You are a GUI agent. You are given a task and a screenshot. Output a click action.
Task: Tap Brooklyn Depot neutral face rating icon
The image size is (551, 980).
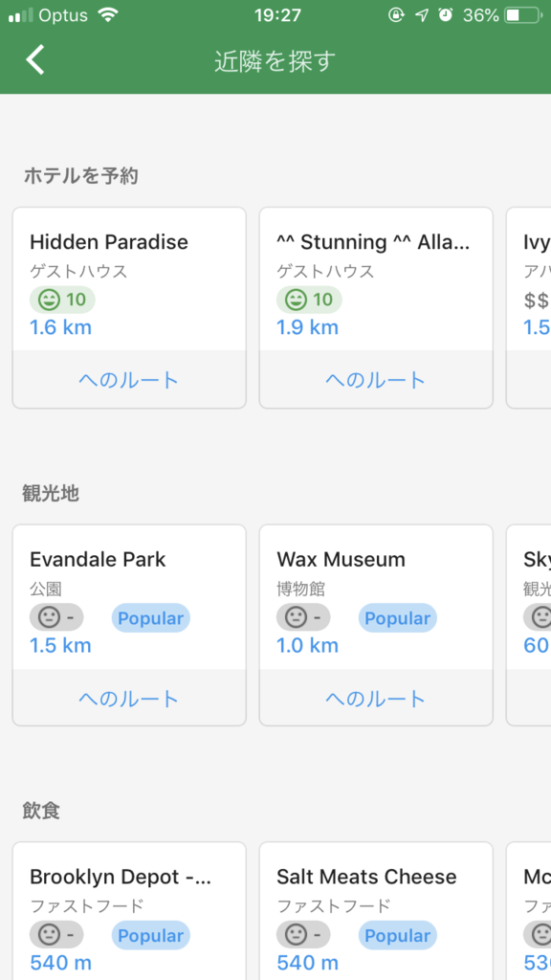49,935
